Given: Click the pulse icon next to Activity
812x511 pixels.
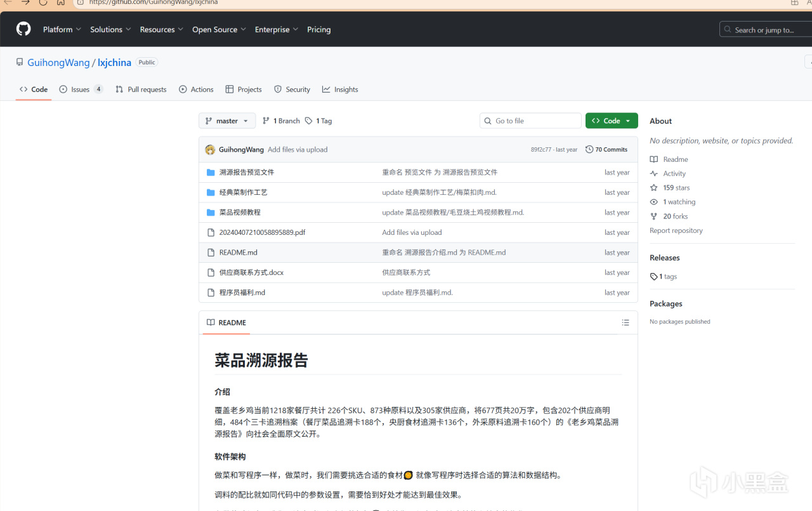Looking at the screenshot, I should pos(654,173).
